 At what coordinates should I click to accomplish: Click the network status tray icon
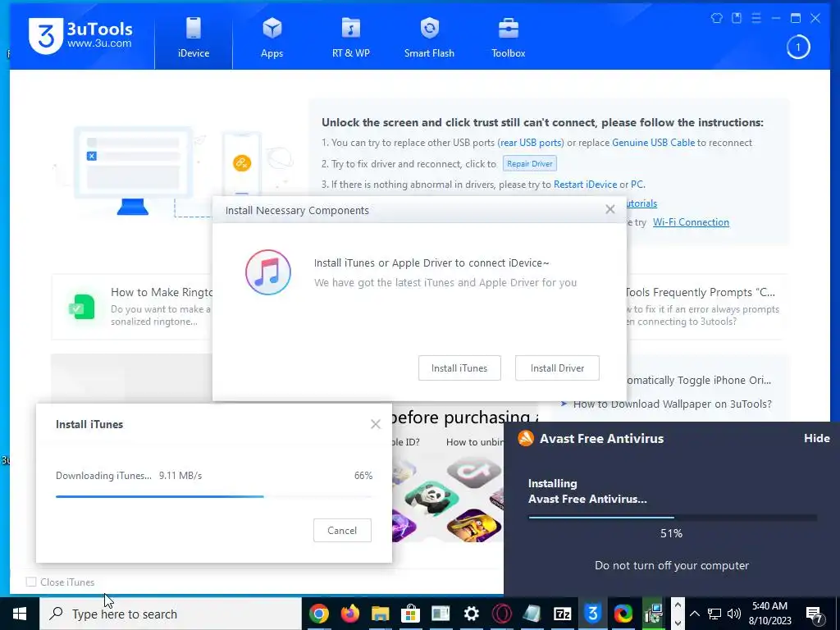(x=714, y=614)
